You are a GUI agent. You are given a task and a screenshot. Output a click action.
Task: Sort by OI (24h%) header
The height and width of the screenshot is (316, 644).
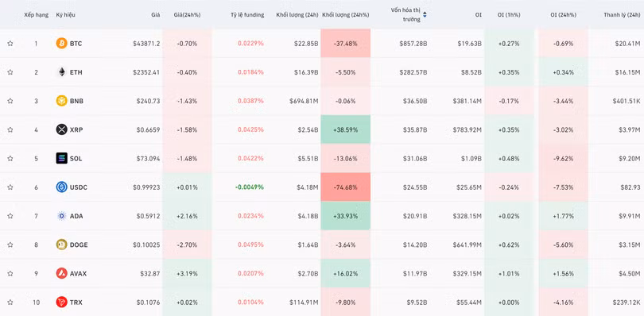click(x=563, y=15)
